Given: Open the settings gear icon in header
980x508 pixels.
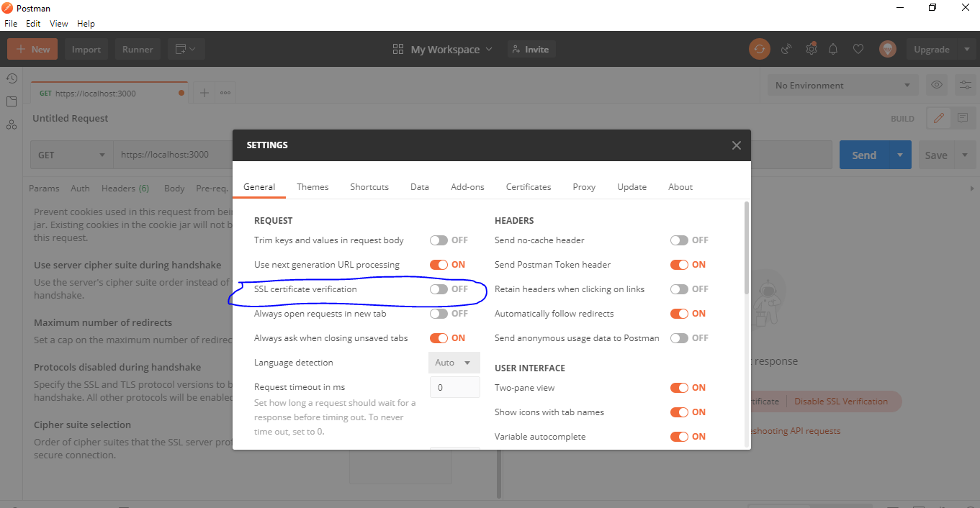Looking at the screenshot, I should (811, 49).
